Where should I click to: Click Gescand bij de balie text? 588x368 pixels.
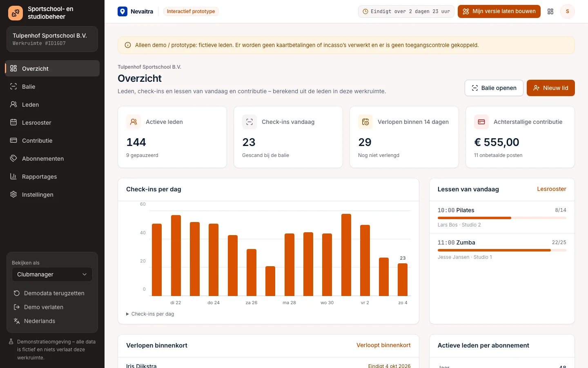click(265, 155)
